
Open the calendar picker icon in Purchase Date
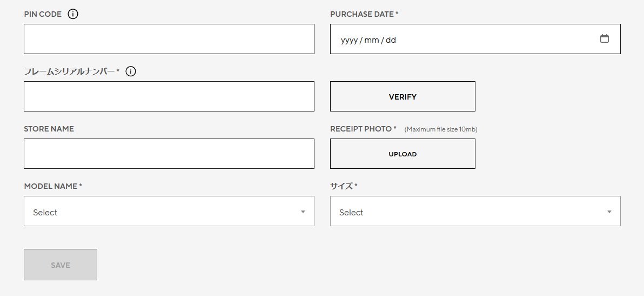tap(604, 38)
